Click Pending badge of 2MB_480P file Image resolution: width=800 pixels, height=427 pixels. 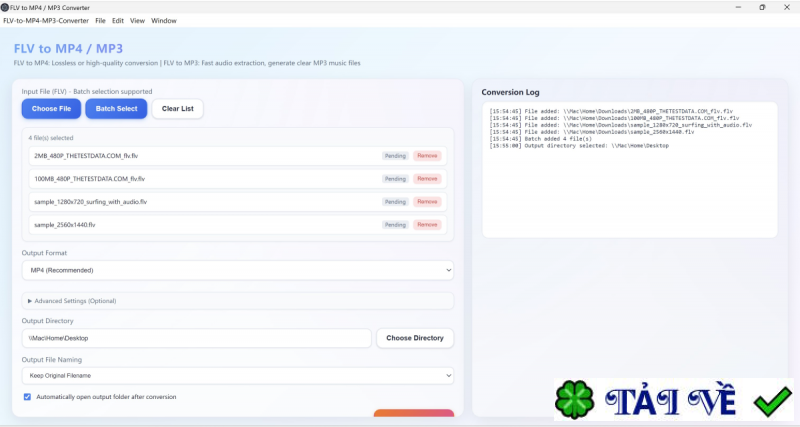pyautogui.click(x=395, y=156)
